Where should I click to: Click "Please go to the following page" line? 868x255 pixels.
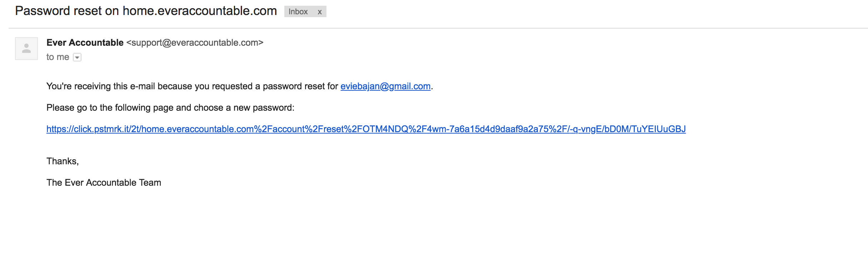tap(170, 107)
